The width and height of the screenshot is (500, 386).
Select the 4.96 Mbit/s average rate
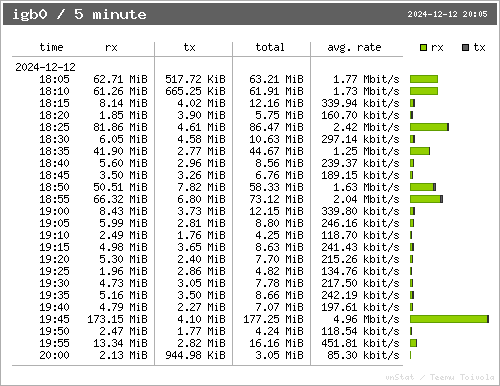pos(366,319)
